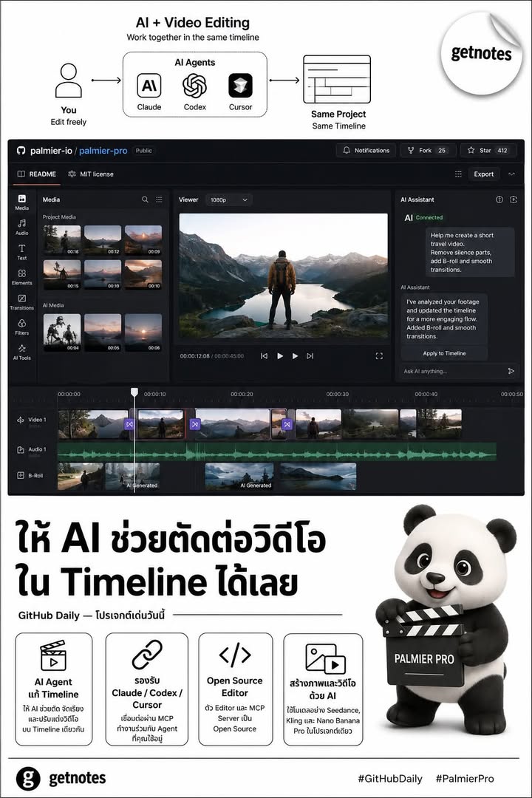
Task: Click the 00:00:12:08 timecode in the Viewer
Action: coord(194,355)
